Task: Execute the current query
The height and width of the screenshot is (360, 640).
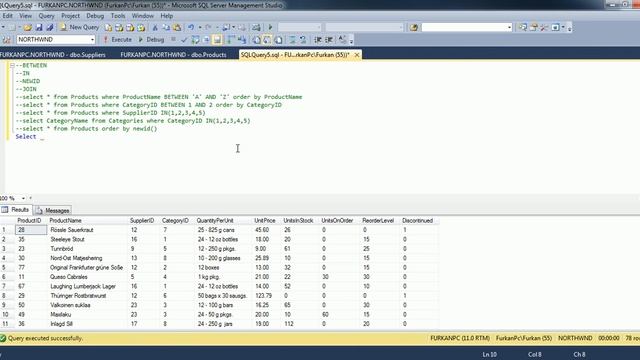Action: (x=117, y=40)
